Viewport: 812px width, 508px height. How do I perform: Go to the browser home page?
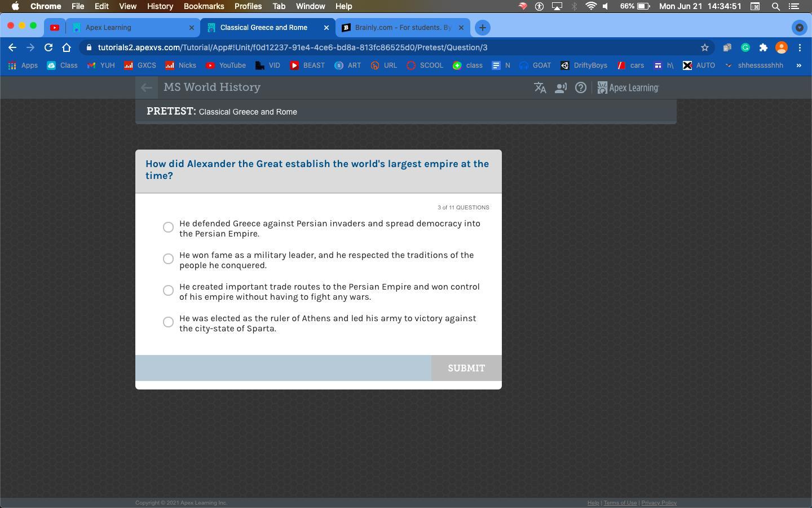67,47
